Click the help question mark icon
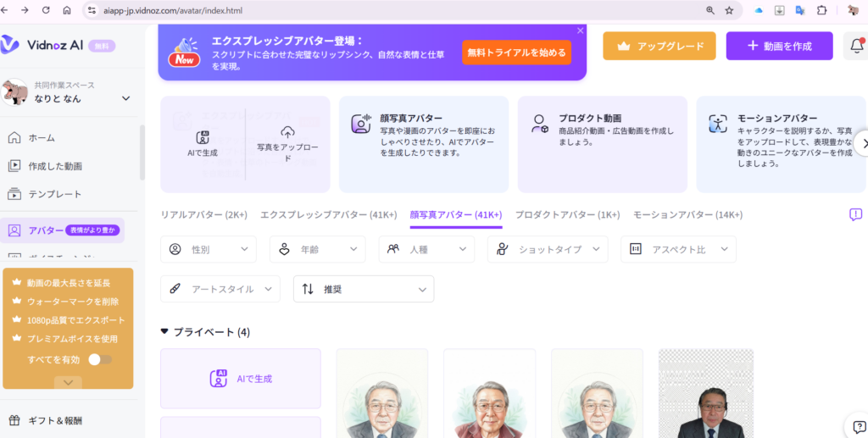This screenshot has width=868, height=438. tap(858, 425)
